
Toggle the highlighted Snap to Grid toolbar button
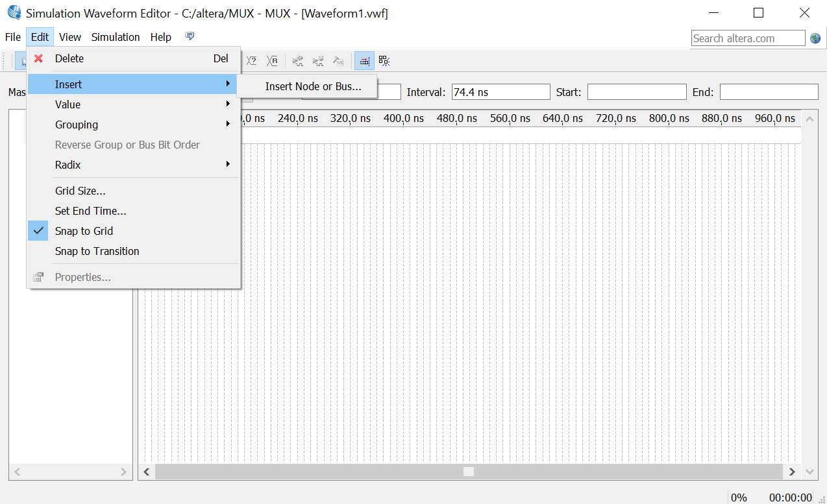(x=364, y=60)
